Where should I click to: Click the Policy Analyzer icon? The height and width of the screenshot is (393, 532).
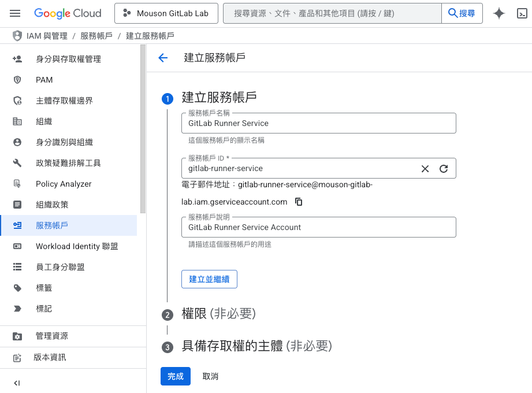(17, 184)
